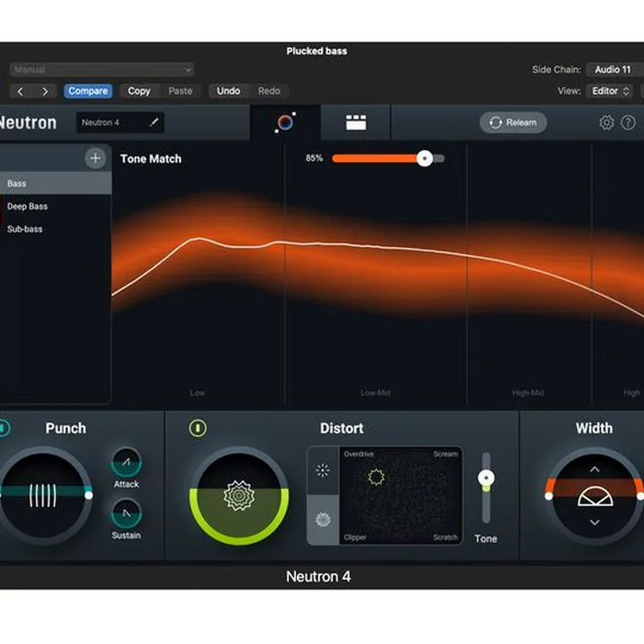This screenshot has width=644, height=644.
Task: Toggle the Distort module power button
Action: [198, 428]
